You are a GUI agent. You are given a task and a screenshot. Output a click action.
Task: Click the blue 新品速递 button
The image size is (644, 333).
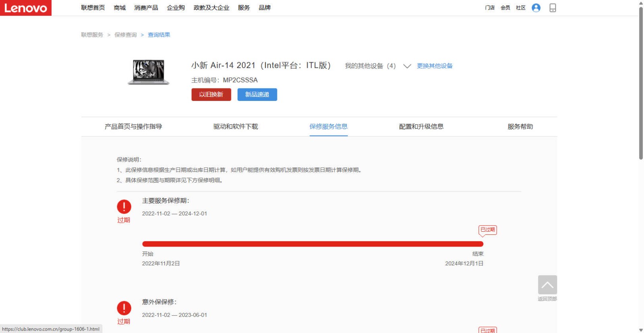coord(257,95)
